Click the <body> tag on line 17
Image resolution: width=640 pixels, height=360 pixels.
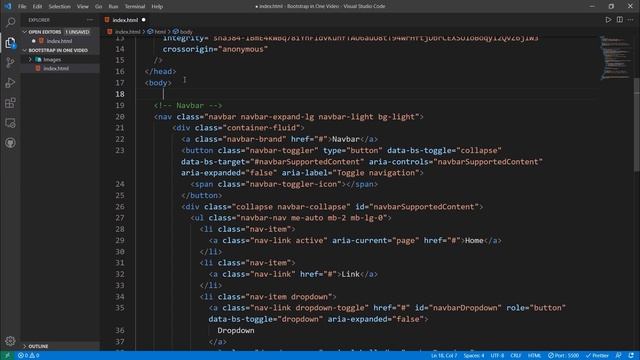tap(158, 83)
